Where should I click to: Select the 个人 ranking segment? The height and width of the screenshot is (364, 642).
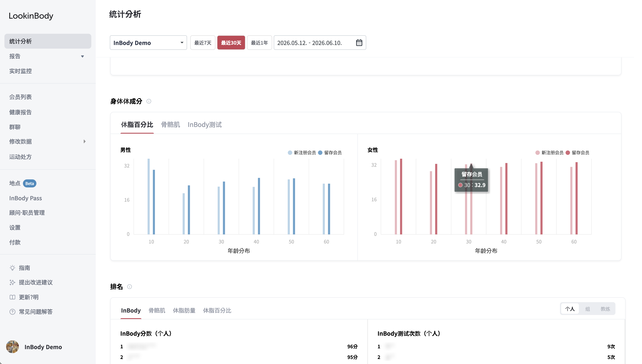[570, 309]
